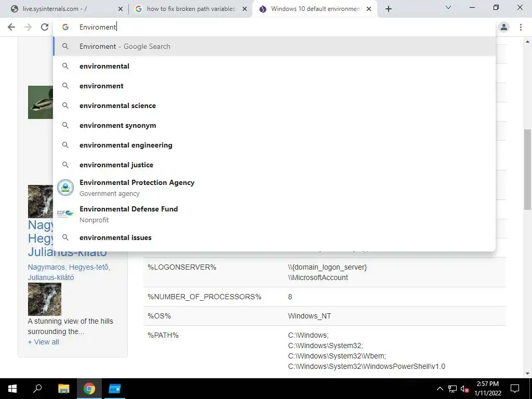The image size is (532, 399).
Task: Open the 'Nagymaros, Hegyes-tető, Julianus-kilátó' link
Action: (69, 272)
